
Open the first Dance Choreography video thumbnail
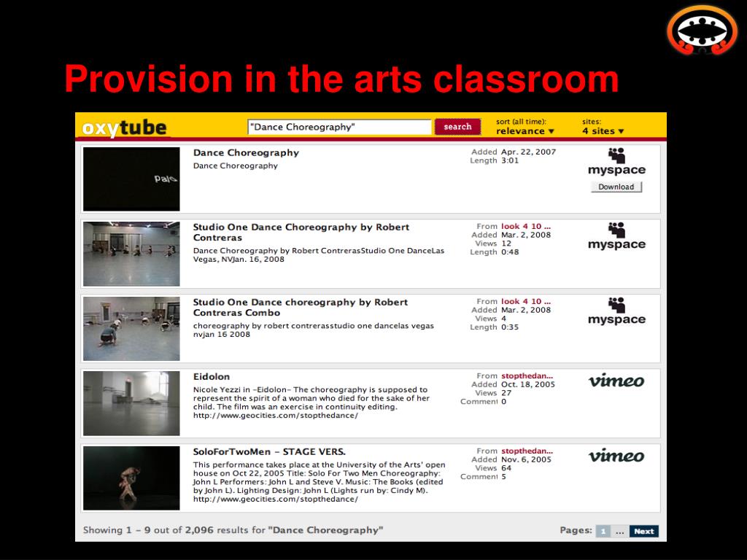131,179
